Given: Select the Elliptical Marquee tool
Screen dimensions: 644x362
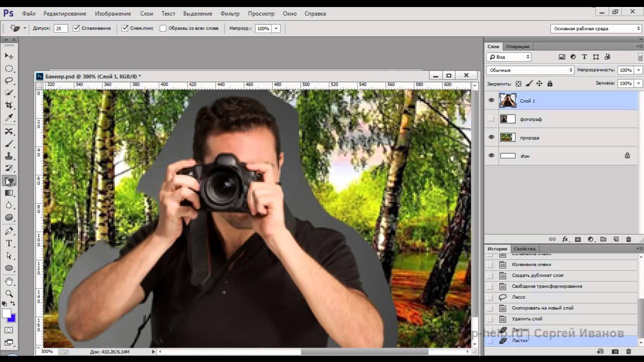Looking at the screenshot, I should tap(9, 68).
